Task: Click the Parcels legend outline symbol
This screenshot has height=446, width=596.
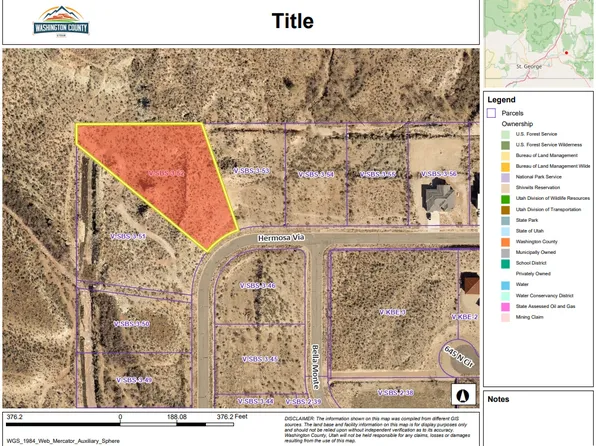Action: 491,113
